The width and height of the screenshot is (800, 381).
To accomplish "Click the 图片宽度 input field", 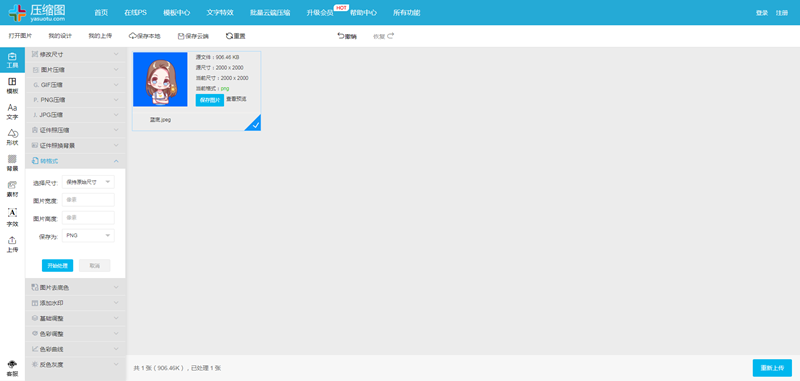I will tap(88, 200).
